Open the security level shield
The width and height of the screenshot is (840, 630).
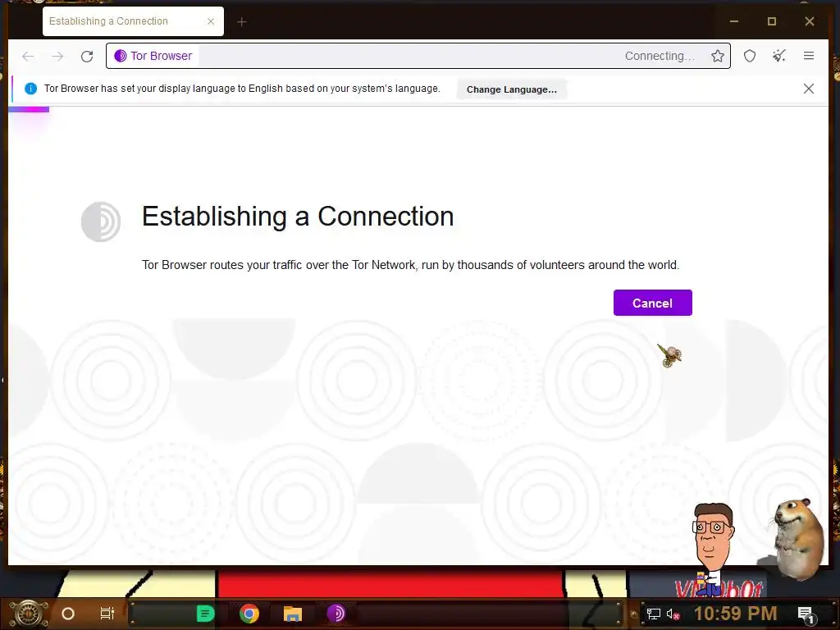pos(750,56)
